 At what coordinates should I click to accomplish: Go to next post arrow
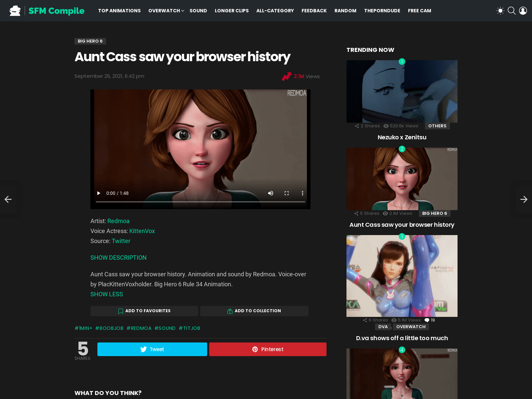[524, 199]
